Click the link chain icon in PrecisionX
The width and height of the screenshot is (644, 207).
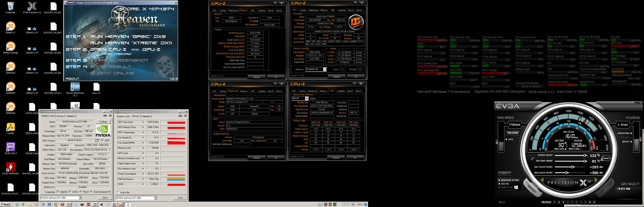pyautogui.click(x=532, y=159)
